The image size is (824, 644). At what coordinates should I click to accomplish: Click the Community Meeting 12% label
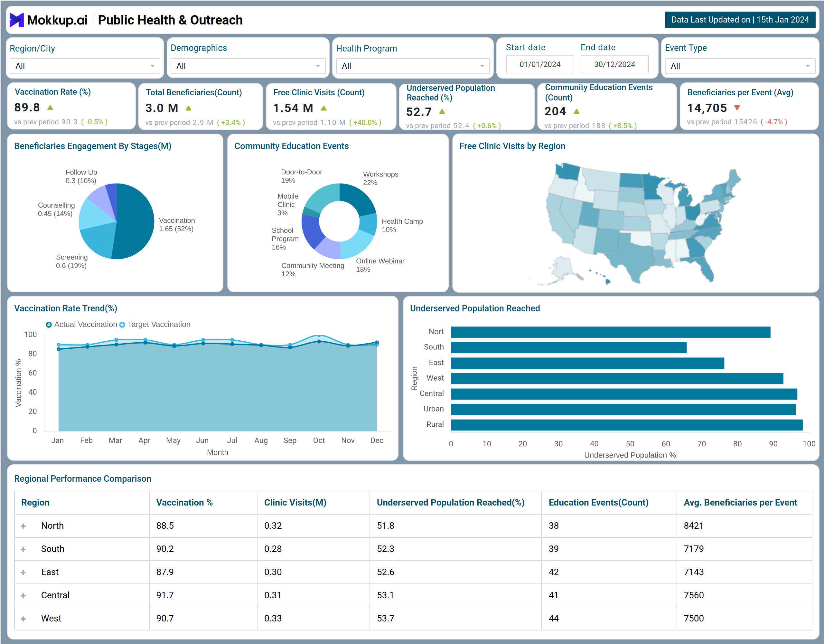(313, 270)
